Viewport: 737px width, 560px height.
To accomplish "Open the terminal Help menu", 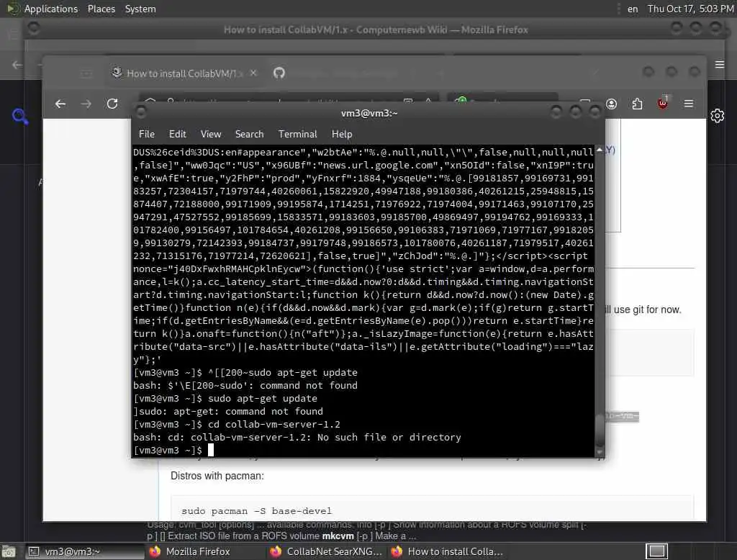I will [x=342, y=134].
